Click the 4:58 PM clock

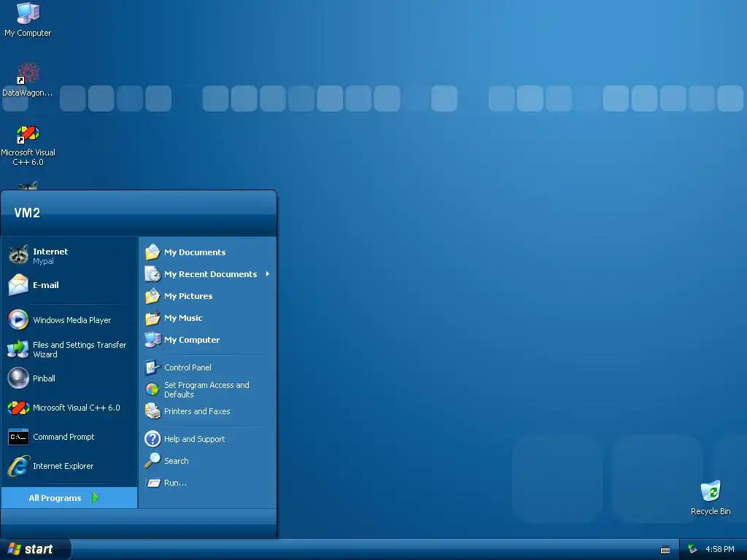(720, 549)
